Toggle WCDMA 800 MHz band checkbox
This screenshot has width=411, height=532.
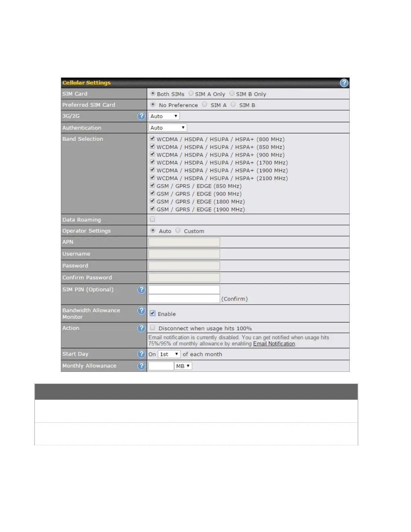[152, 138]
